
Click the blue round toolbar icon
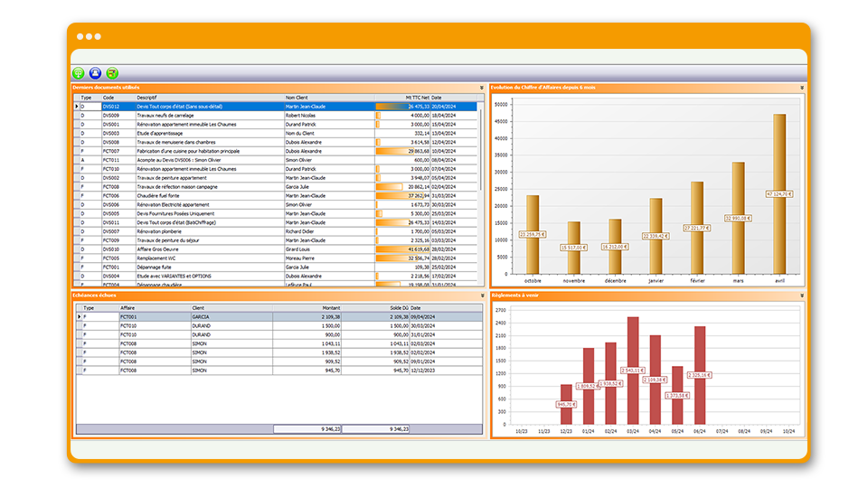pyautogui.click(x=95, y=73)
